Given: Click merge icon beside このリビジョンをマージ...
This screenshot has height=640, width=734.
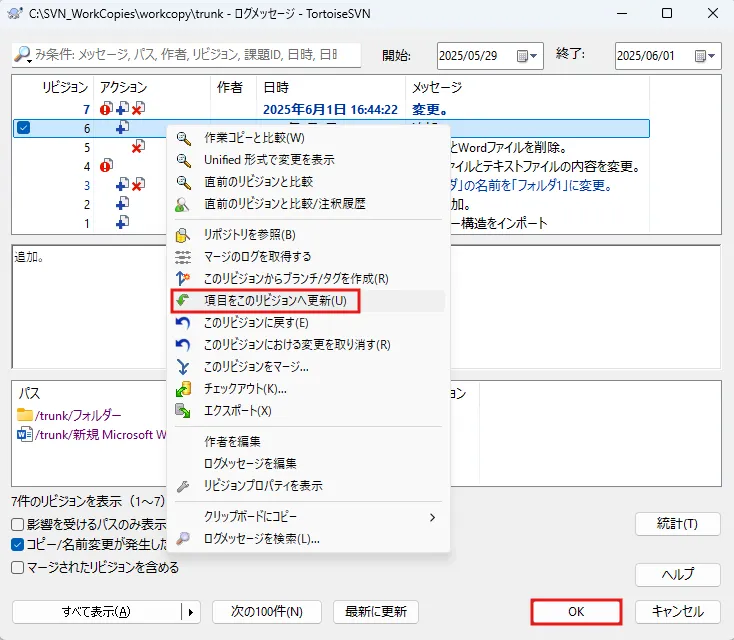Looking at the screenshot, I should point(183,367).
